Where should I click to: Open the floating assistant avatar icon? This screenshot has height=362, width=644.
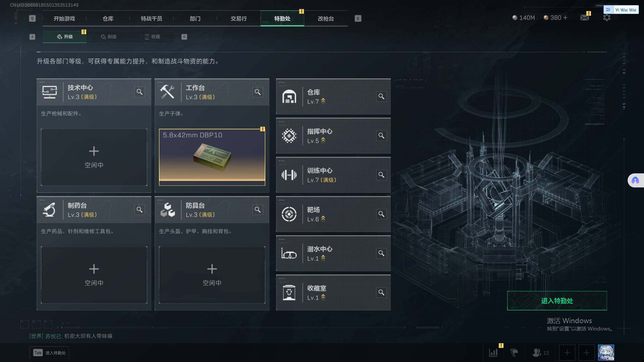[x=635, y=180]
